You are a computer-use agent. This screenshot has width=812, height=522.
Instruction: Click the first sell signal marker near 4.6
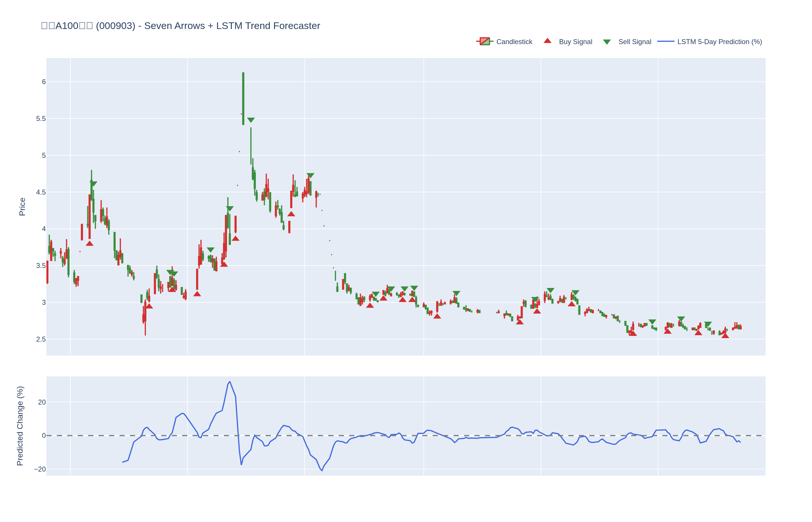[x=93, y=184]
